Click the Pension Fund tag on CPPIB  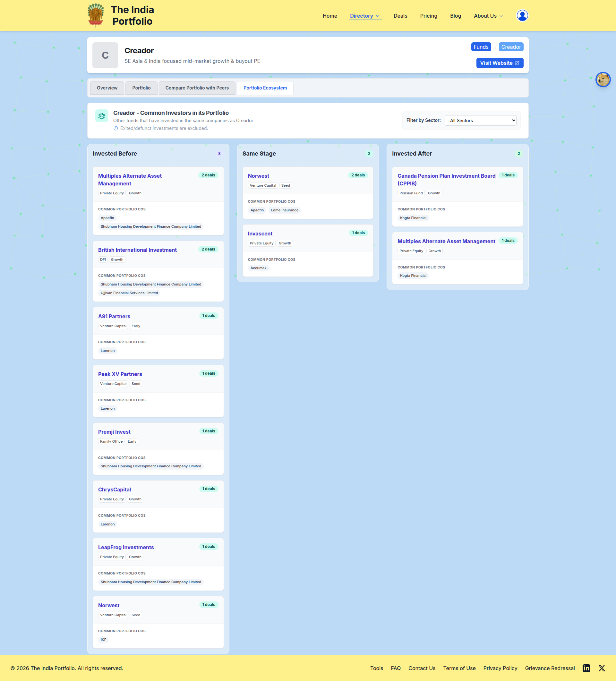411,193
